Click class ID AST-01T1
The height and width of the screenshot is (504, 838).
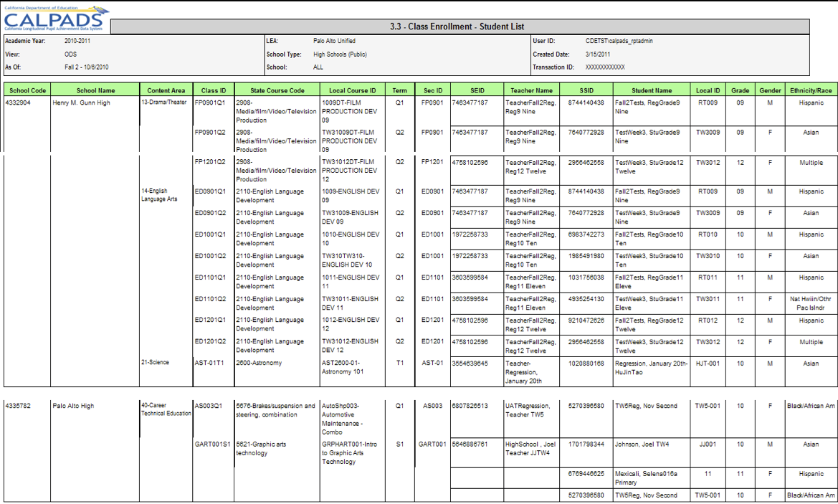209,363
